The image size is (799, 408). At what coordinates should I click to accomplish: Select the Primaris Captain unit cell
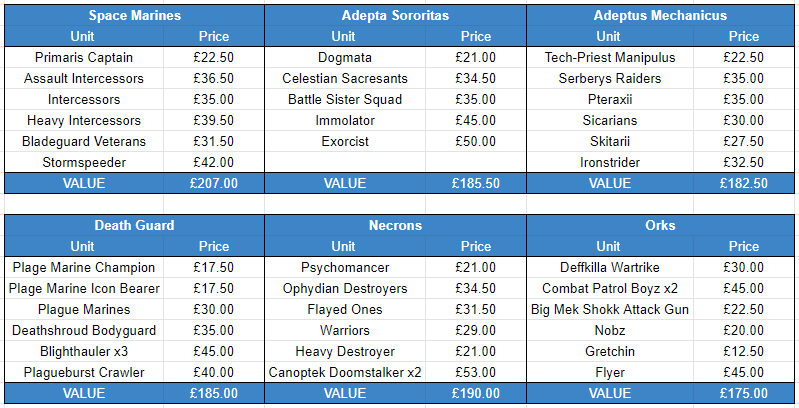pyautogui.click(x=84, y=58)
